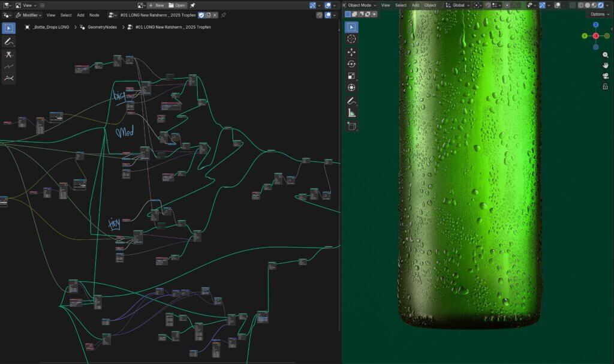
Task: Select the Annotate tool in the node editor toolbar
Action: (8, 41)
